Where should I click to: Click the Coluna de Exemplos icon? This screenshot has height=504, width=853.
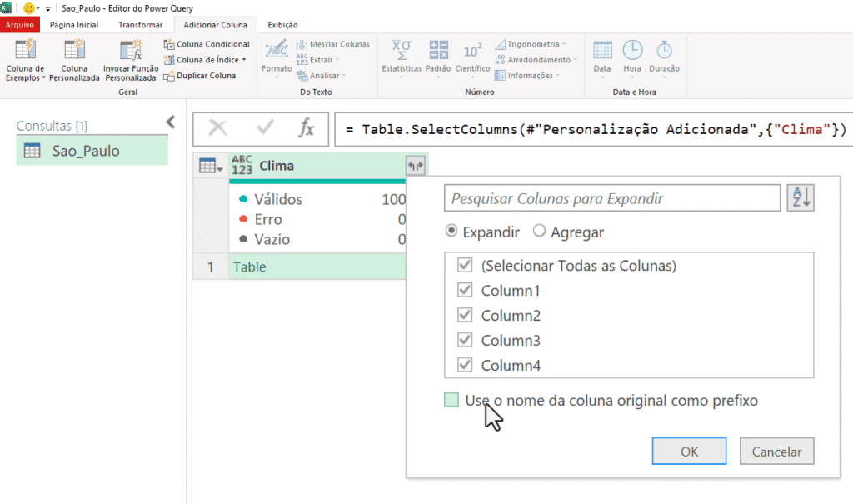pos(24,51)
